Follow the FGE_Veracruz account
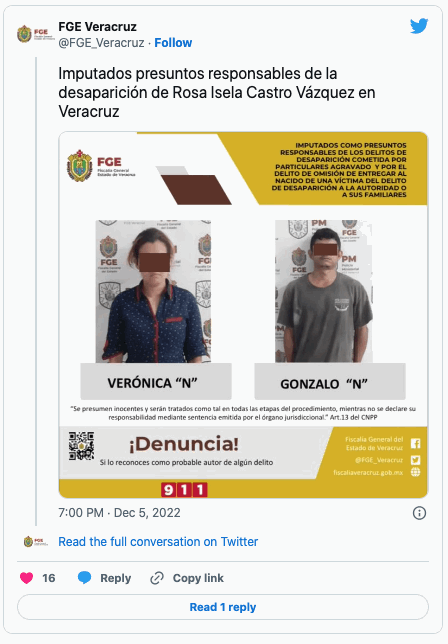 click(173, 43)
